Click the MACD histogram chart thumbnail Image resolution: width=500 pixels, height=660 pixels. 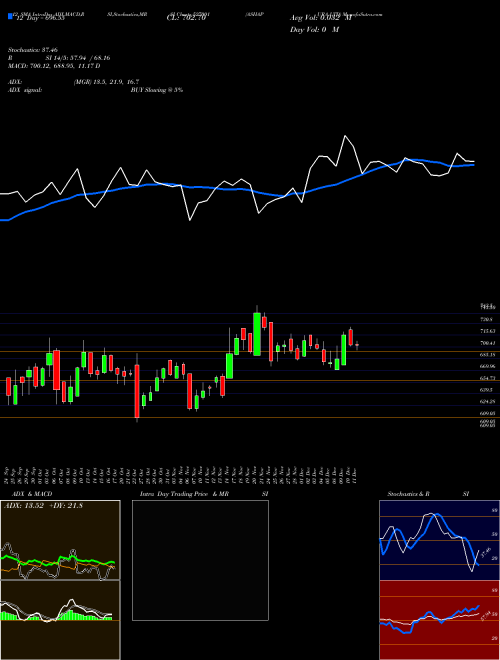tap(60, 620)
